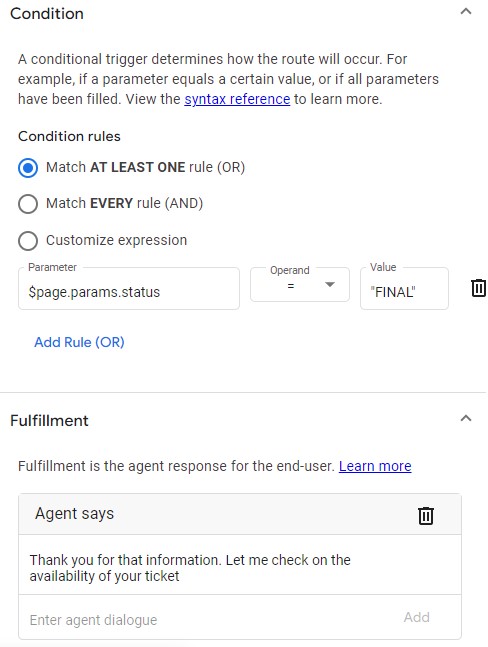Click the equals sign in the Operand box
This screenshot has width=488, height=647.
tap(290, 286)
